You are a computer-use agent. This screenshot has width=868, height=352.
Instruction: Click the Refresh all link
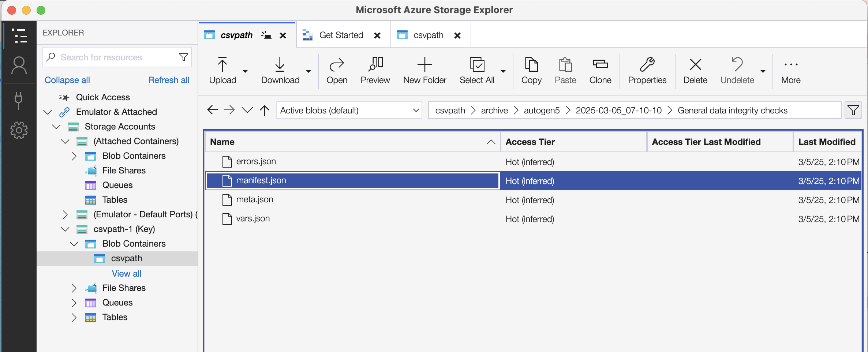[169, 80]
